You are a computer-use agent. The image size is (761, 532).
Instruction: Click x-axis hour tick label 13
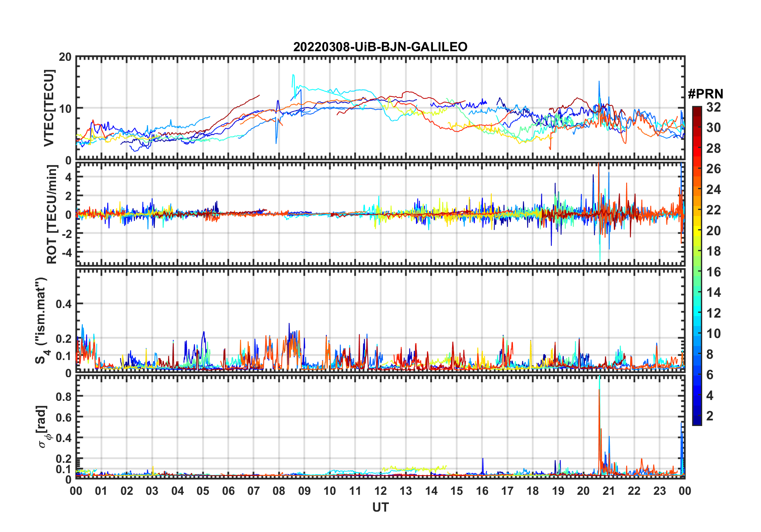[x=406, y=491]
